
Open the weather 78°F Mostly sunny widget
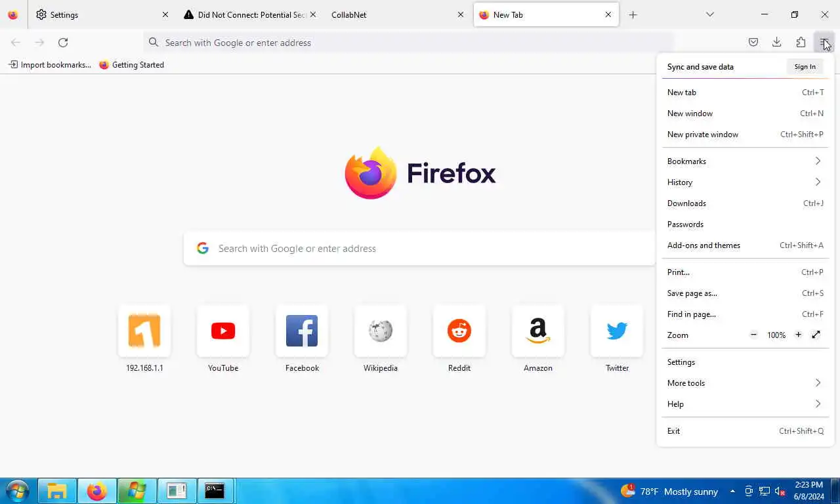click(669, 492)
